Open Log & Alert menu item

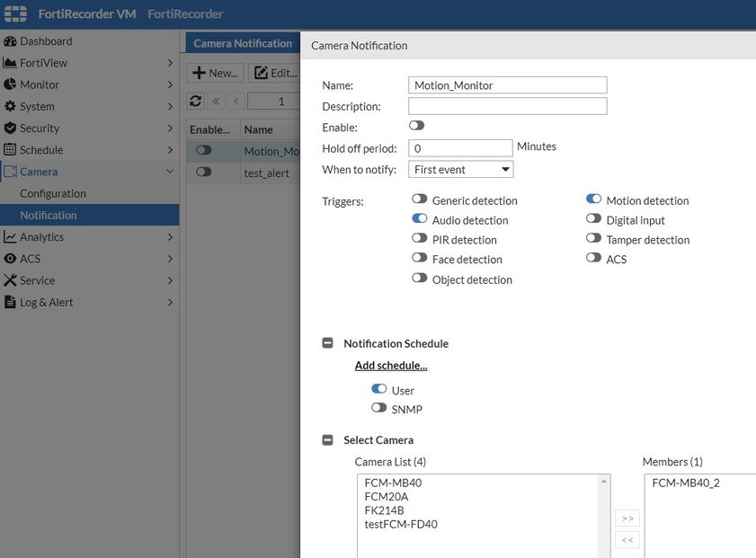pyautogui.click(x=90, y=302)
